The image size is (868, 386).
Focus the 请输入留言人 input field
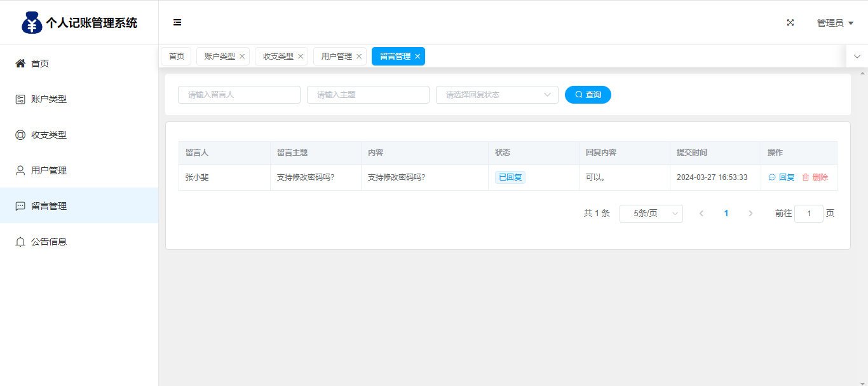click(239, 95)
